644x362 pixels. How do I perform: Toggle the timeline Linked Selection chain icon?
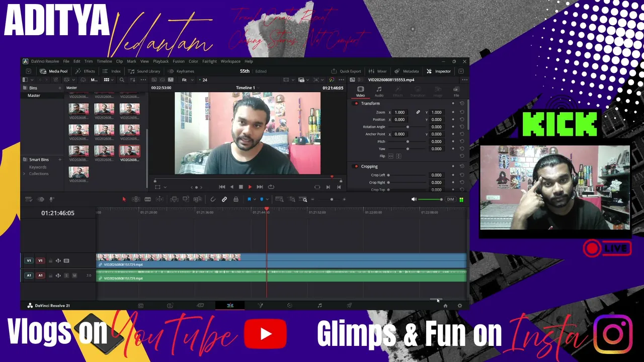pos(224,200)
